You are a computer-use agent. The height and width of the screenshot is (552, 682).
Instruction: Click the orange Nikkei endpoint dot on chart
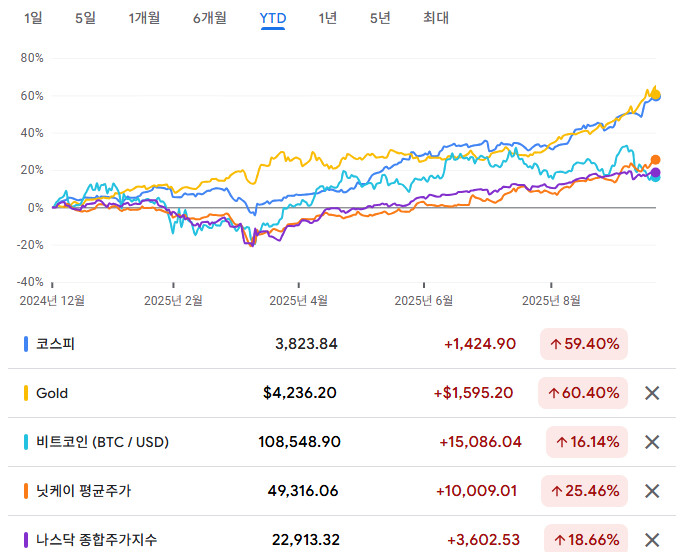(656, 159)
